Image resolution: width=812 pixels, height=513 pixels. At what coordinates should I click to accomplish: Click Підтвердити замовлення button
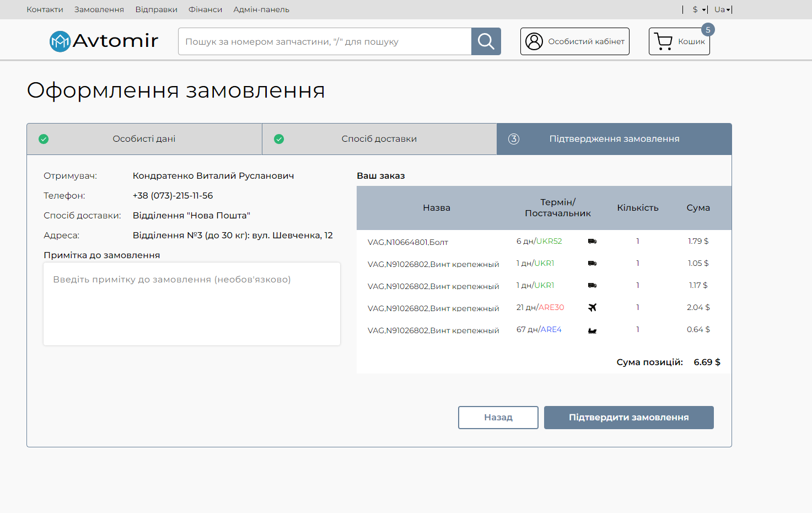click(x=629, y=418)
